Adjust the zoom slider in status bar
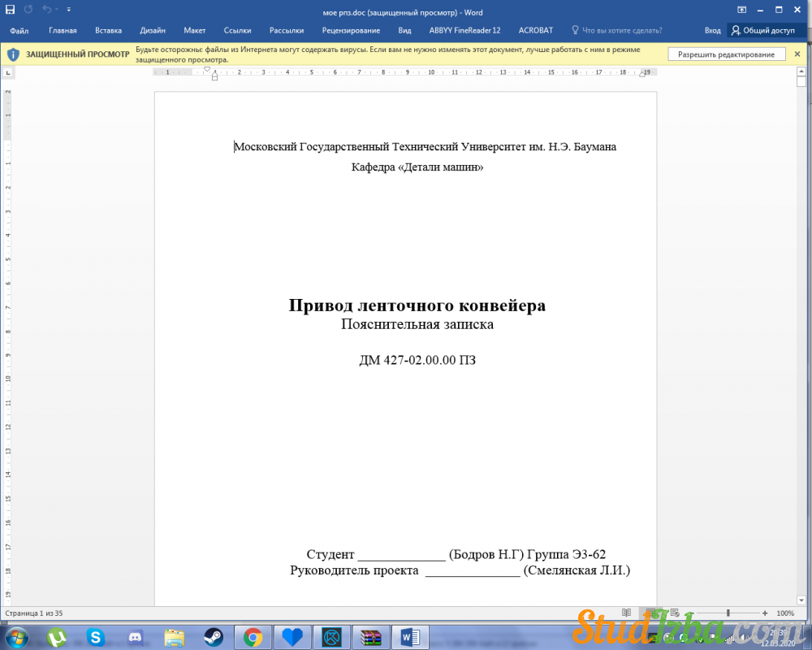The height and width of the screenshot is (650, 812). (728, 613)
